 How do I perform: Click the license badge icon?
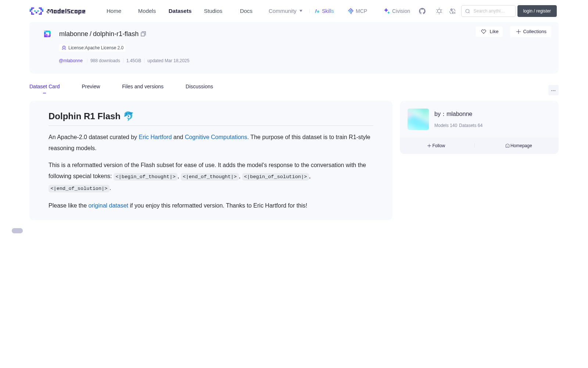tap(64, 48)
